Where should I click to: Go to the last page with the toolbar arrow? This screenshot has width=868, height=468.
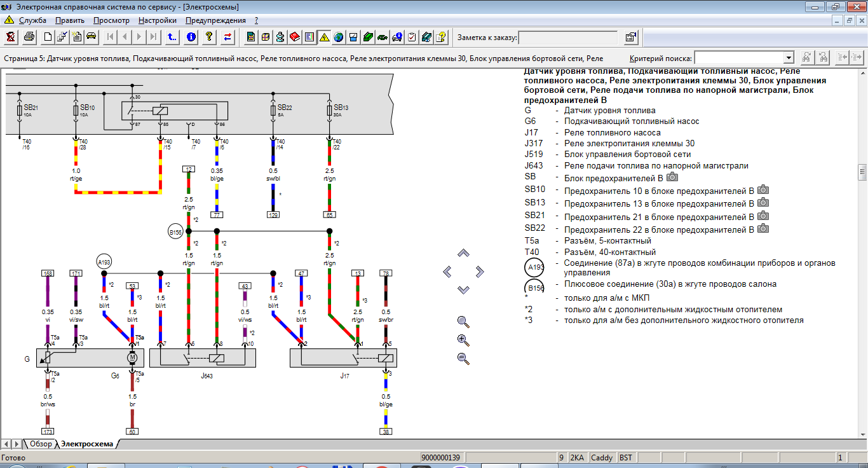(154, 37)
